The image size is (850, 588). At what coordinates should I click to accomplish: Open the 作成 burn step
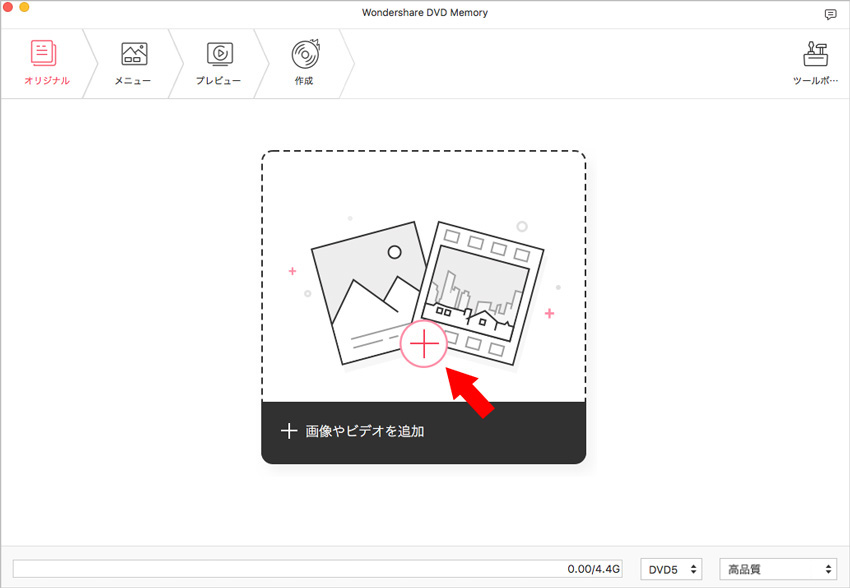tap(305, 63)
